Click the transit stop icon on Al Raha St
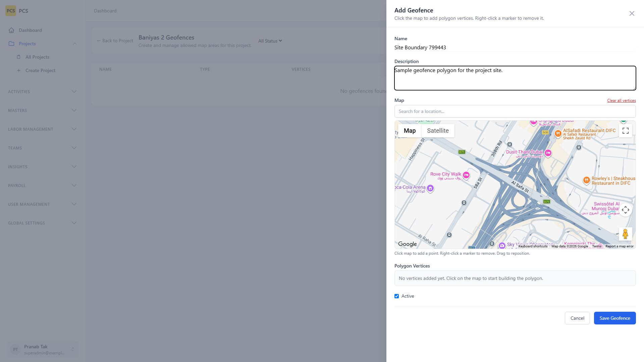 [449, 235]
